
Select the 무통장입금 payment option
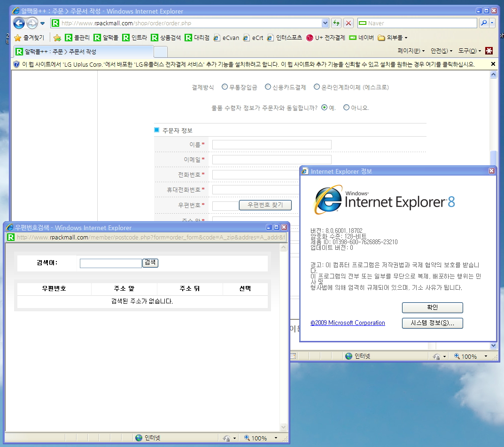point(225,87)
